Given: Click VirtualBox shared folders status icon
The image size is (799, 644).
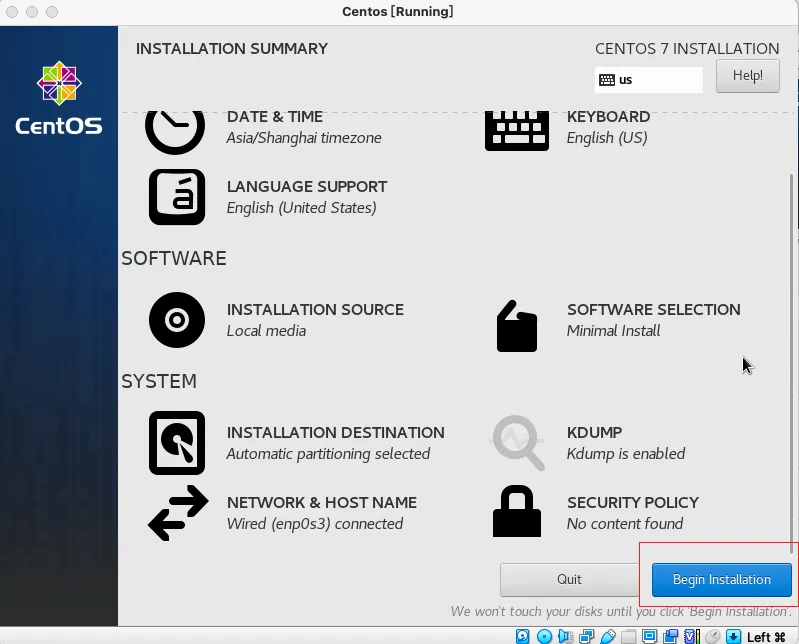Looking at the screenshot, I should click(628, 636).
